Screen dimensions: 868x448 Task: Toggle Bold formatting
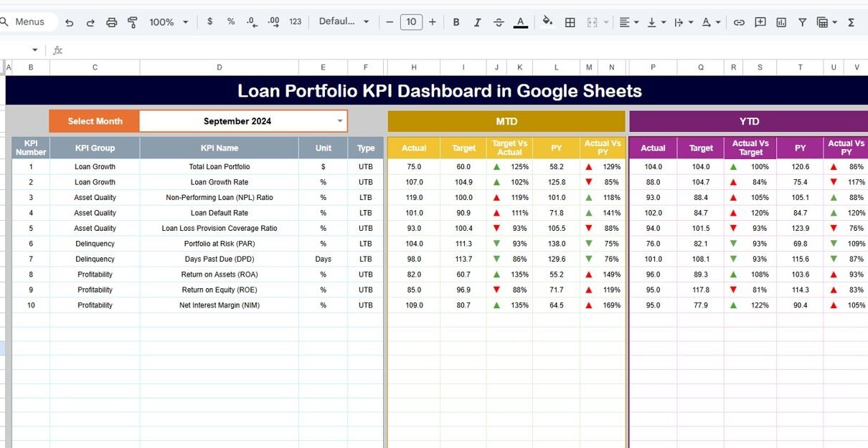[x=456, y=22]
